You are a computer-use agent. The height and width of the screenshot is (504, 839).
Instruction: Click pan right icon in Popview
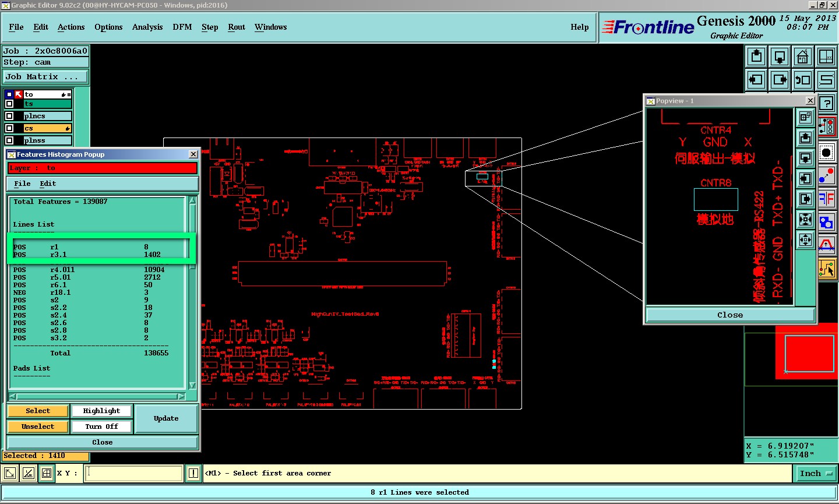[x=805, y=199]
